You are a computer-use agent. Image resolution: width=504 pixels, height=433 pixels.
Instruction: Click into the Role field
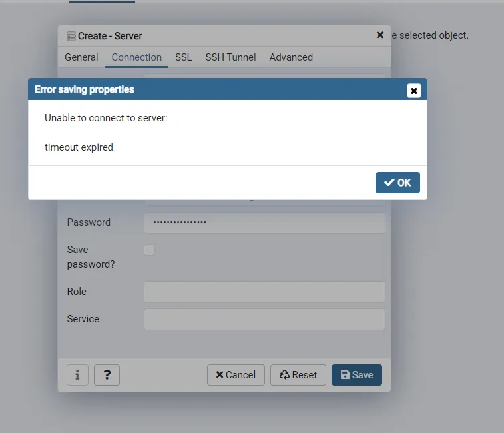tap(264, 292)
